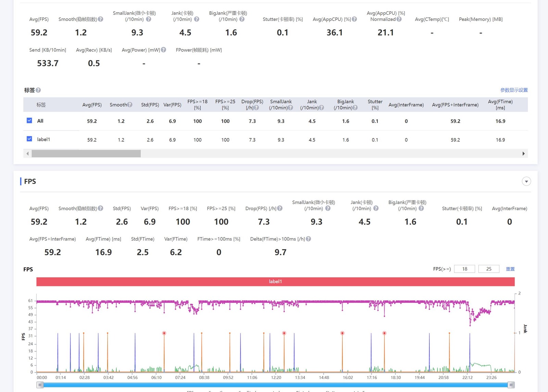Click help icon by Smooth table column header
This screenshot has width=548, height=392.
pyautogui.click(x=130, y=105)
